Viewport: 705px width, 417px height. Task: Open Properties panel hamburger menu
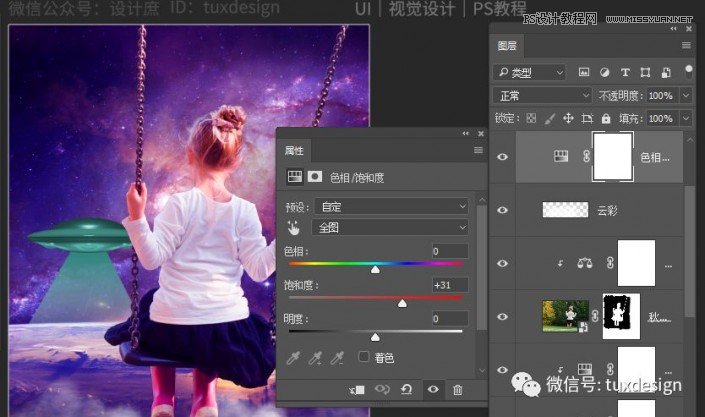(478, 150)
